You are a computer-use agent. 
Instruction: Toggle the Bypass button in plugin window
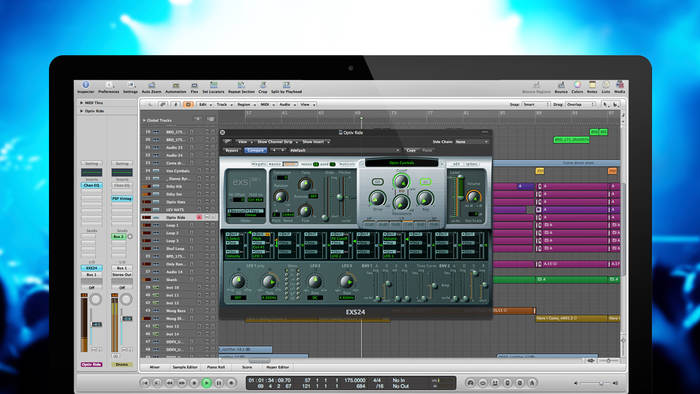pyautogui.click(x=232, y=150)
